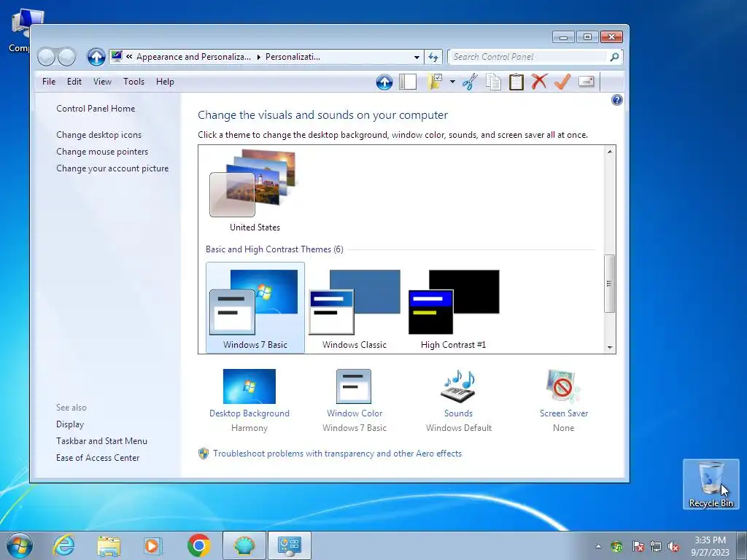Open the address bar history dropdown
747x560 pixels.
click(x=417, y=57)
